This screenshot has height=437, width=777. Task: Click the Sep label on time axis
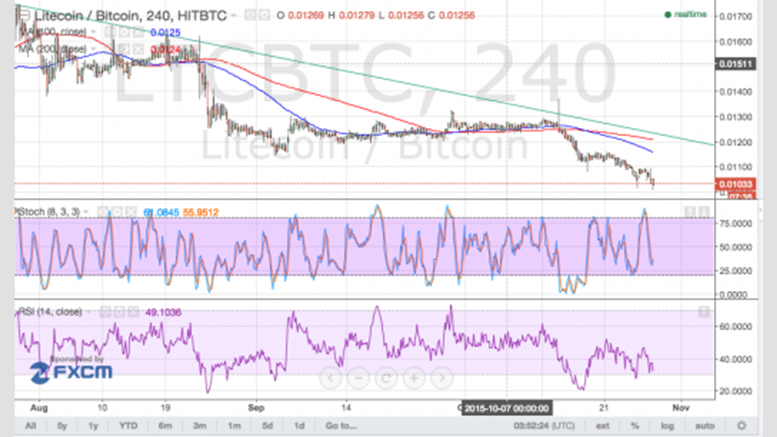[256, 408]
